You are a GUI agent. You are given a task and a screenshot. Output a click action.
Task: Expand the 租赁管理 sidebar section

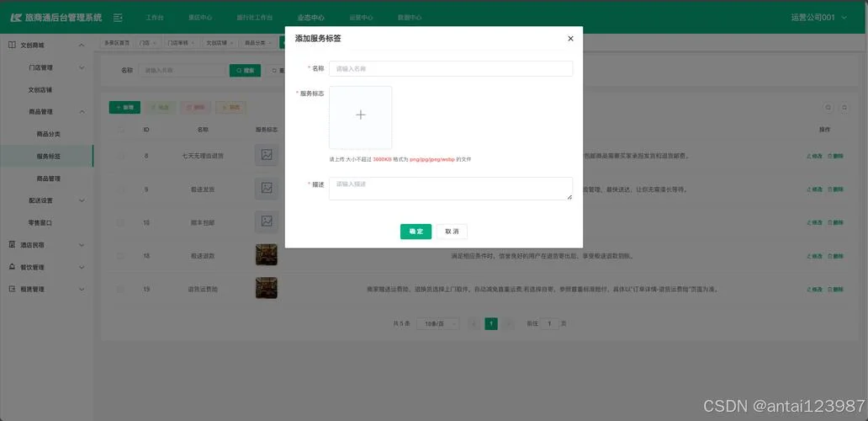46,289
